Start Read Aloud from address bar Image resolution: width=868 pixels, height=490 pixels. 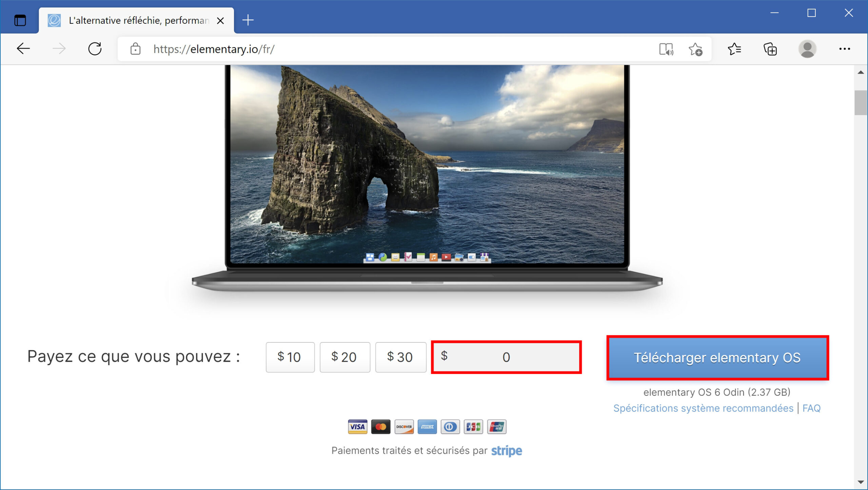(666, 49)
